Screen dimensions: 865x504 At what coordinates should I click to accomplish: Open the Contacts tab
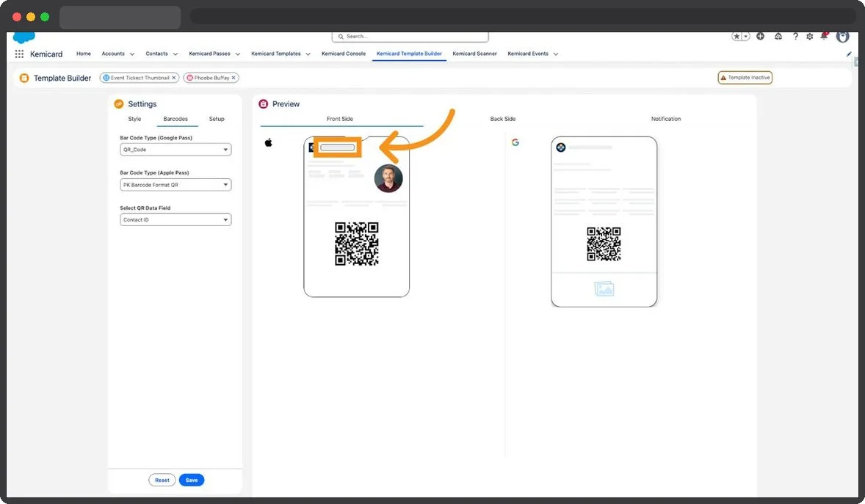156,54
